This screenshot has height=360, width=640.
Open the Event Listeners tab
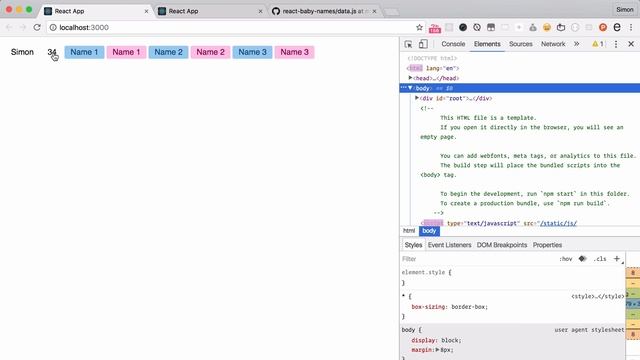point(449,245)
